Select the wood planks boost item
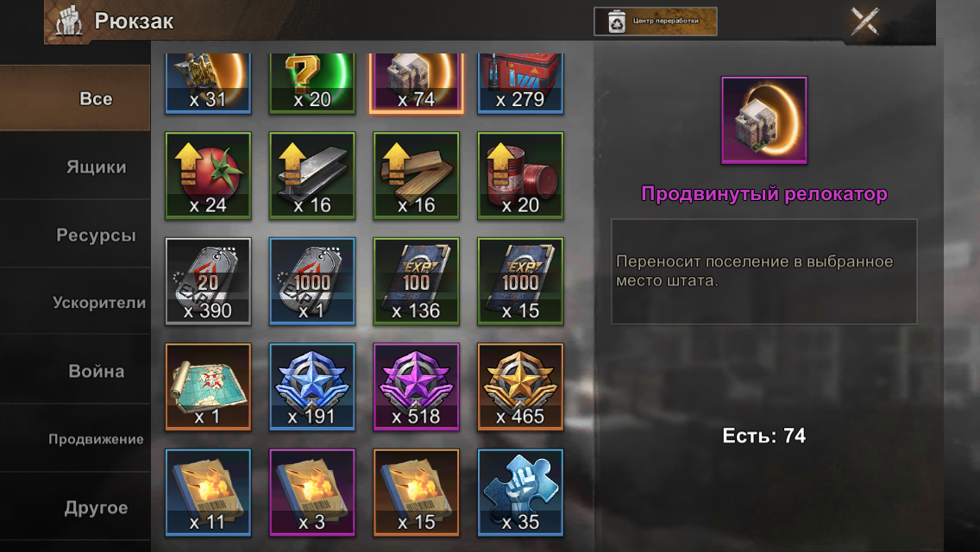 (417, 176)
